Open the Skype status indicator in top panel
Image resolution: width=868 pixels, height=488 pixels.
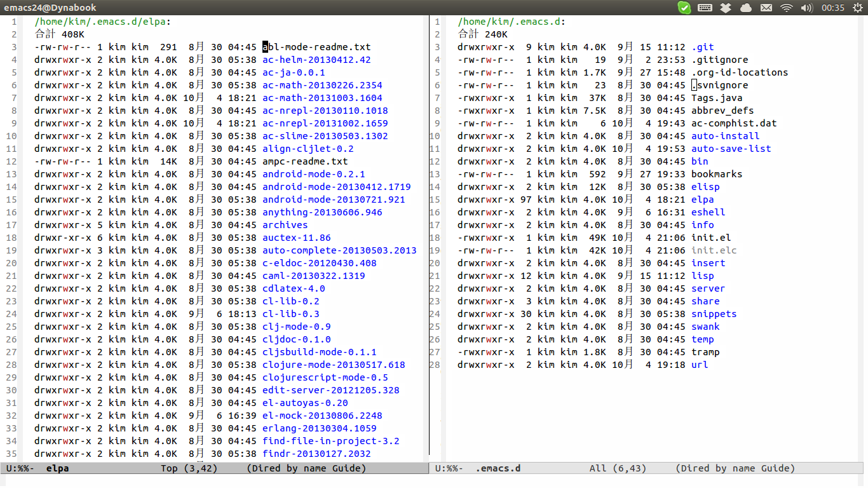point(684,8)
